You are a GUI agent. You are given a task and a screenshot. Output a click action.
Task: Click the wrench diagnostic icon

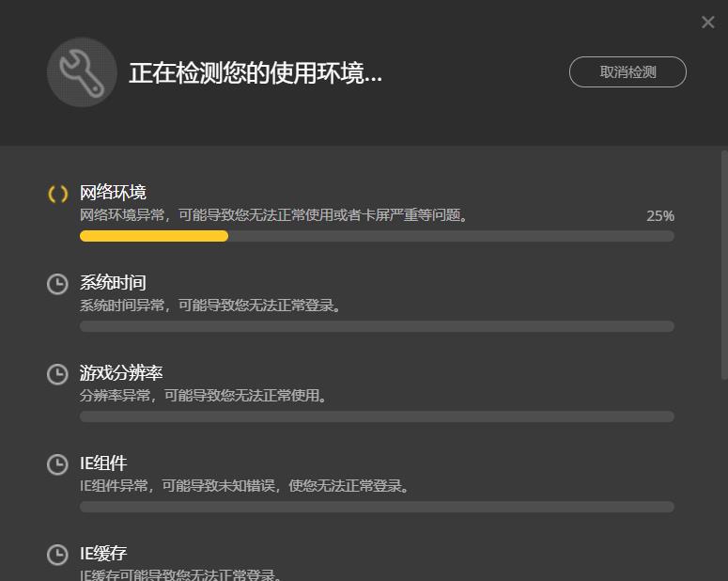pos(82,72)
